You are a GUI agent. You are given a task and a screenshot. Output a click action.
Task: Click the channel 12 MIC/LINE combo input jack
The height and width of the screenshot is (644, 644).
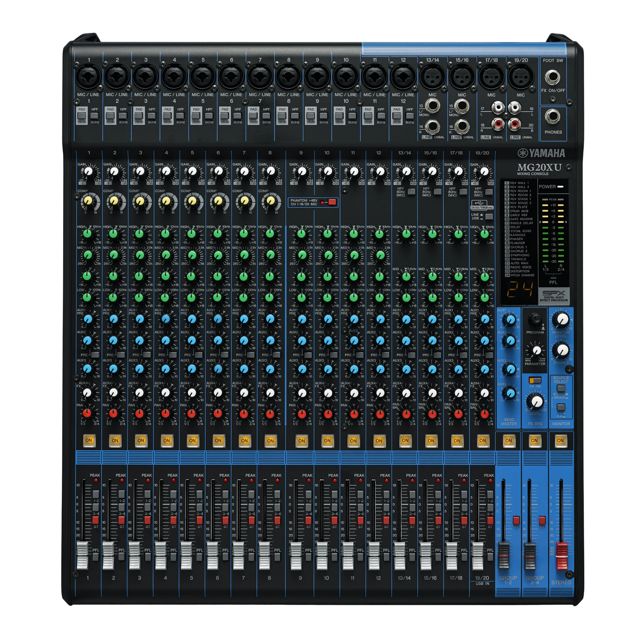pos(403,76)
